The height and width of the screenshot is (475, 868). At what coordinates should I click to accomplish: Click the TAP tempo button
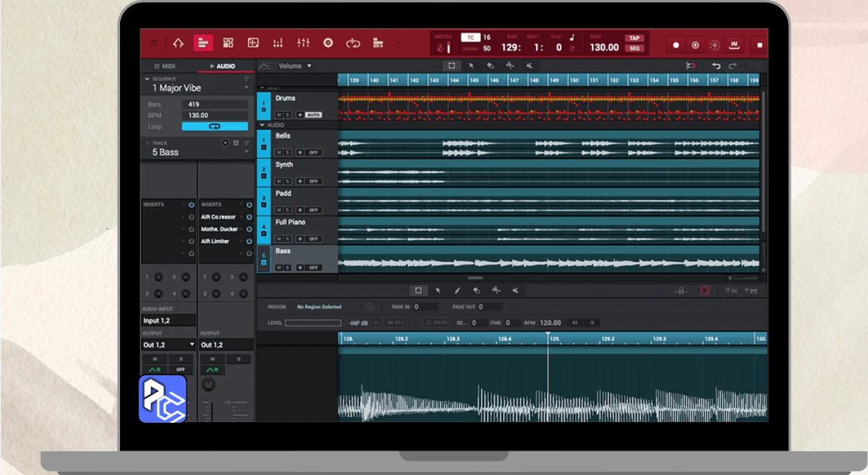point(634,39)
